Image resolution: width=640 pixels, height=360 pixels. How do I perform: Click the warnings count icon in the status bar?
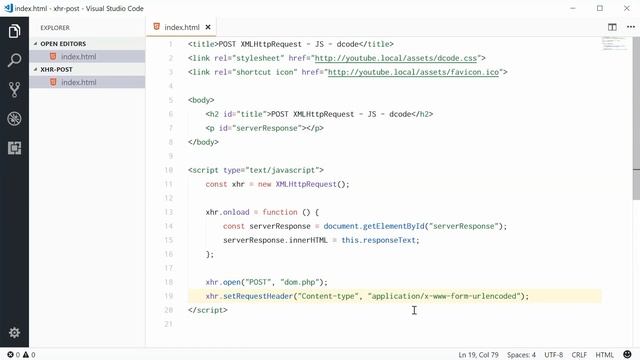[26, 355]
